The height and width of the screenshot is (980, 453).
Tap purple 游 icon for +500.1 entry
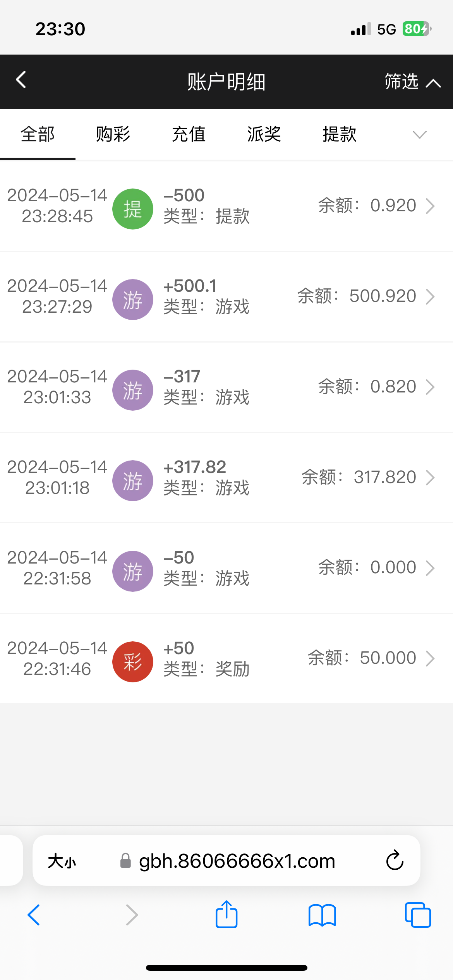pos(132,300)
